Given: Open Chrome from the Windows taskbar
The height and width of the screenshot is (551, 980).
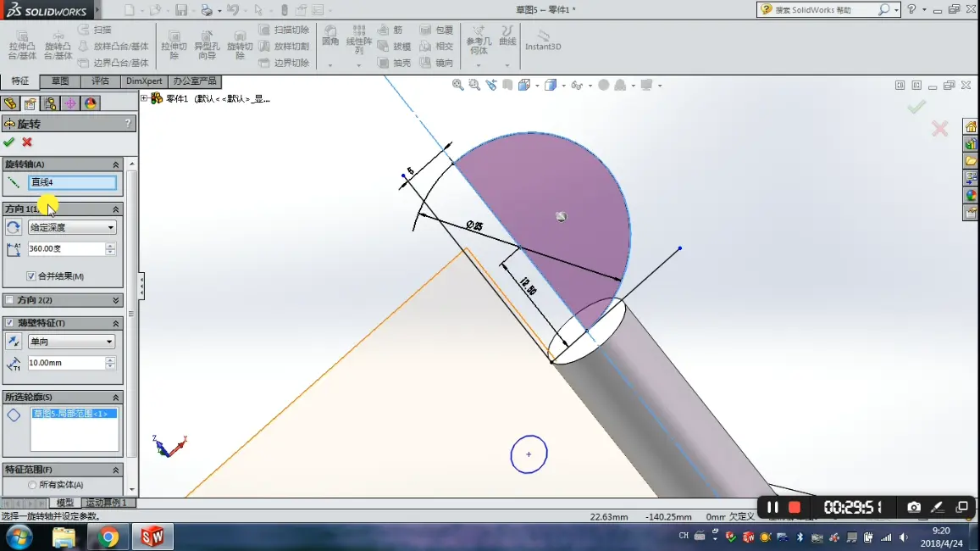Looking at the screenshot, I should (x=108, y=537).
